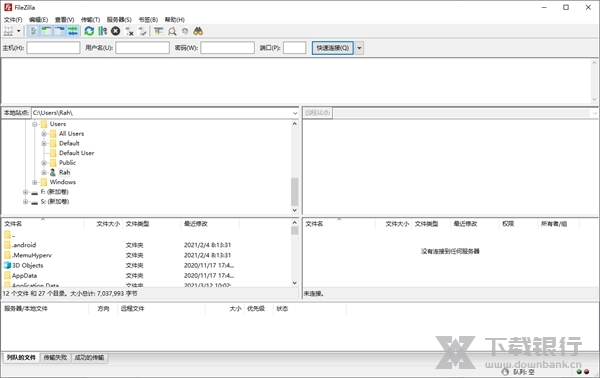Toggle directory comparison
The width and height of the screenshot is (600, 378).
point(172,31)
